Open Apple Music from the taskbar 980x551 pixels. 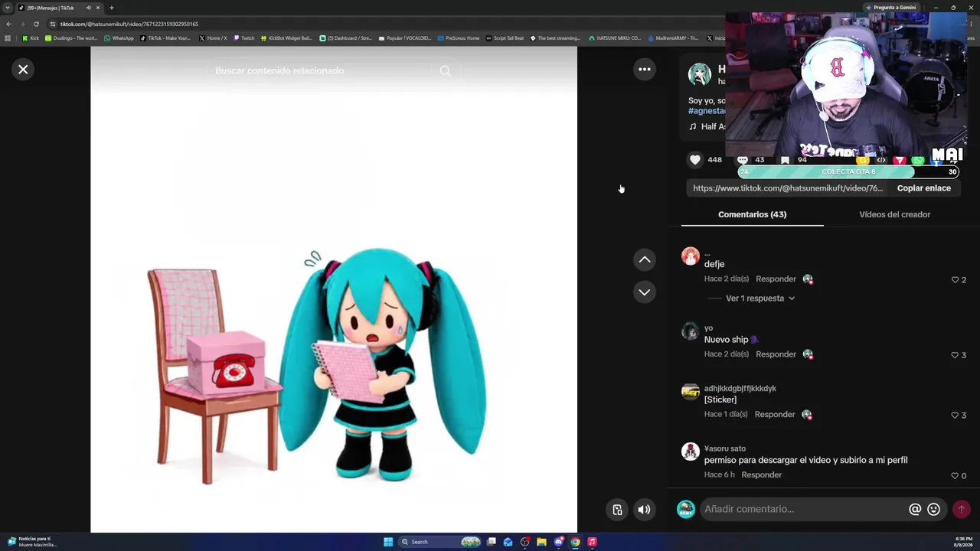point(592,542)
